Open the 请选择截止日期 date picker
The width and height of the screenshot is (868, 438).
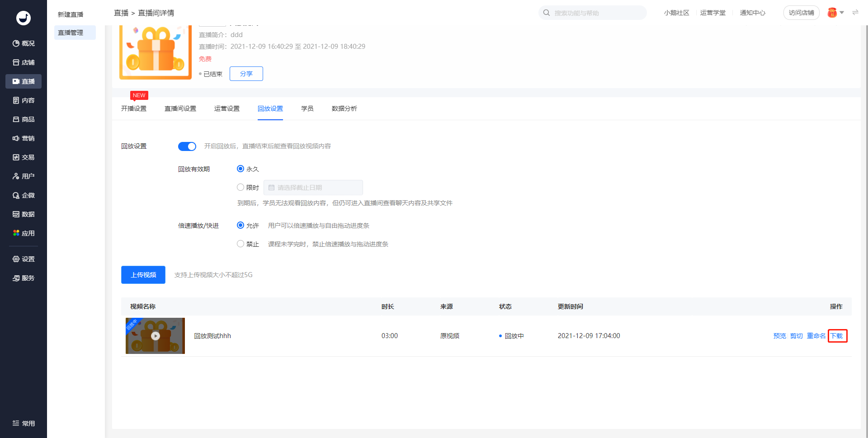(313, 188)
